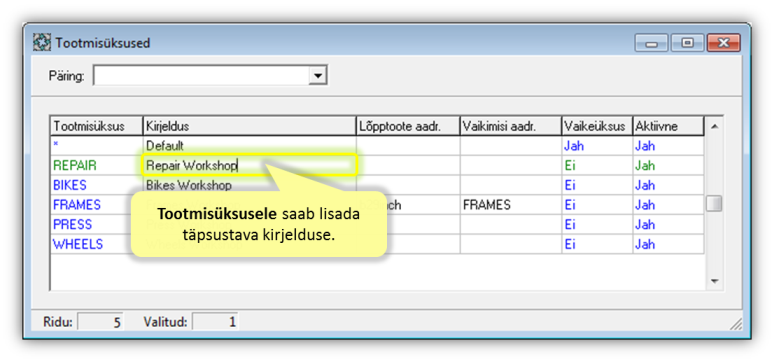Click Vaikeüksus Ei in the BIKES row
Viewport: 774px width, 362px height.
tap(597, 185)
